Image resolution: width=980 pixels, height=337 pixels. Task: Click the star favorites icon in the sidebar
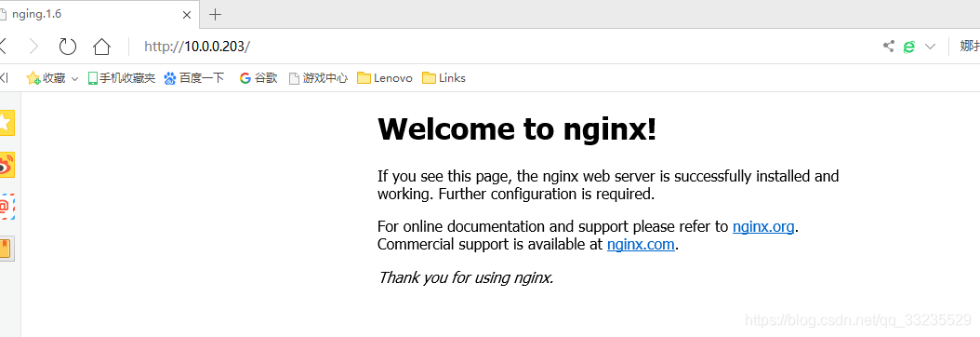[x=7, y=123]
